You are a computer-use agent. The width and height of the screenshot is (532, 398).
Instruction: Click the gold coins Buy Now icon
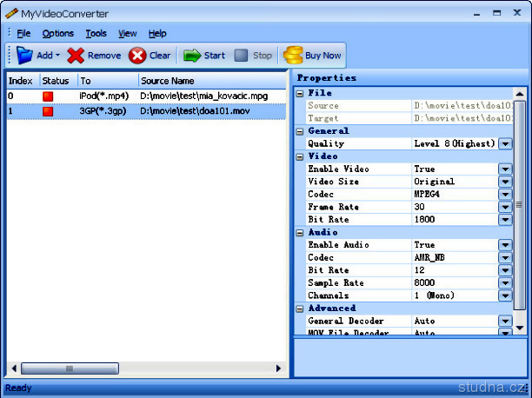(x=294, y=56)
